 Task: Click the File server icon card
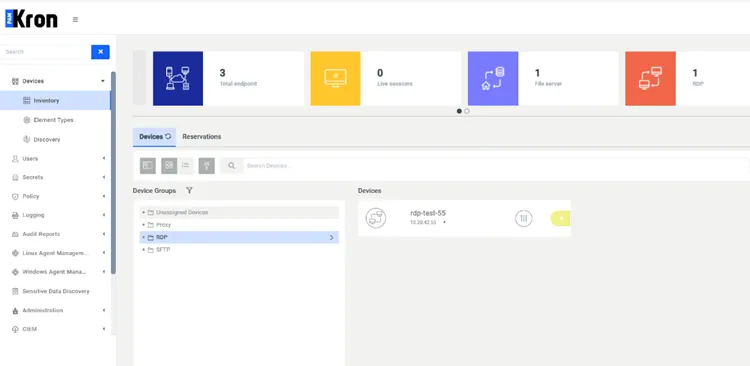pyautogui.click(x=493, y=78)
